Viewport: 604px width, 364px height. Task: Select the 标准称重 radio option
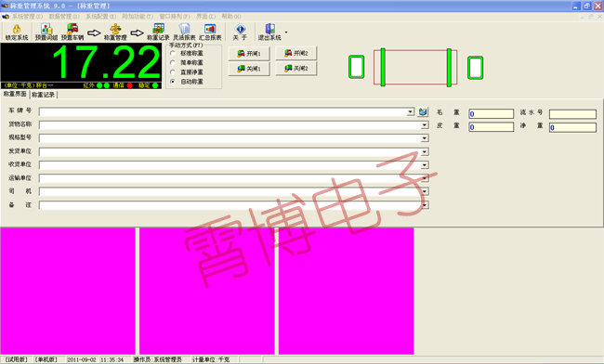[x=173, y=54]
